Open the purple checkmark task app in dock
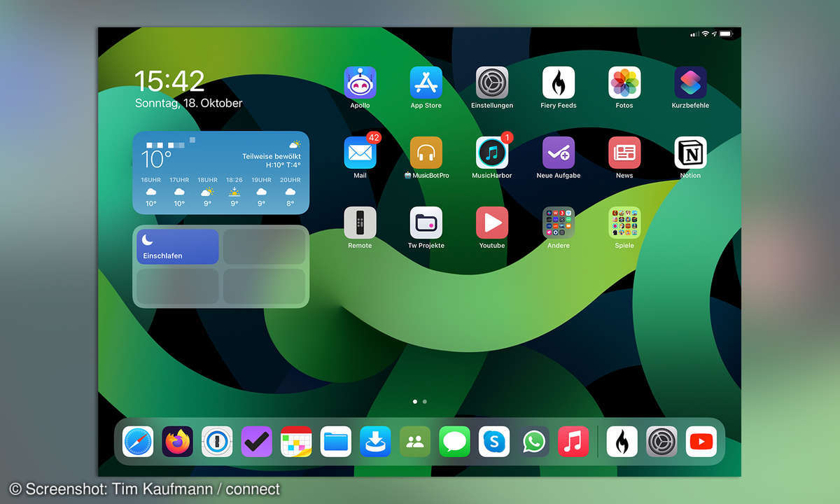The image size is (840, 504). tap(256, 442)
